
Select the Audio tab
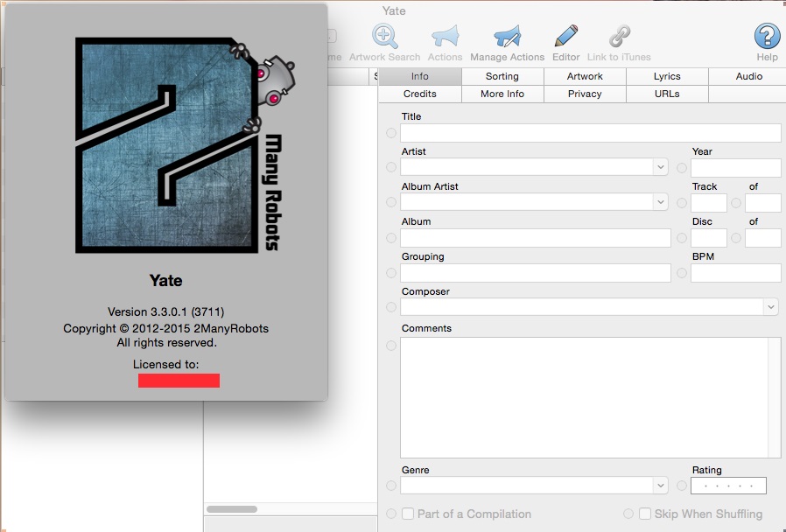pos(749,76)
